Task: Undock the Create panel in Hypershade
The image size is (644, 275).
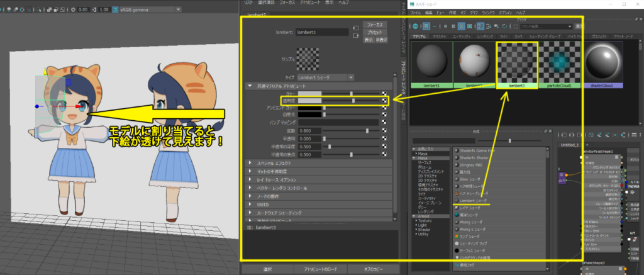Action: [x=545, y=131]
